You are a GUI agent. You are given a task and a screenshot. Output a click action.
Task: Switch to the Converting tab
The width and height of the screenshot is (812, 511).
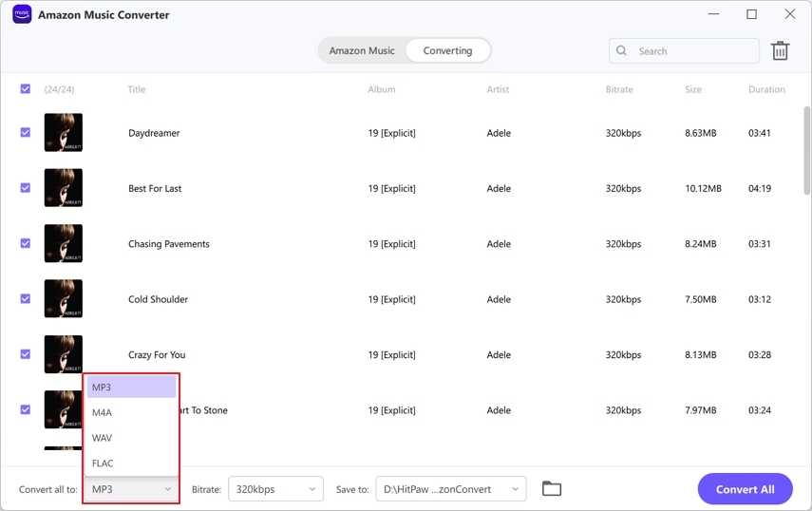[447, 50]
